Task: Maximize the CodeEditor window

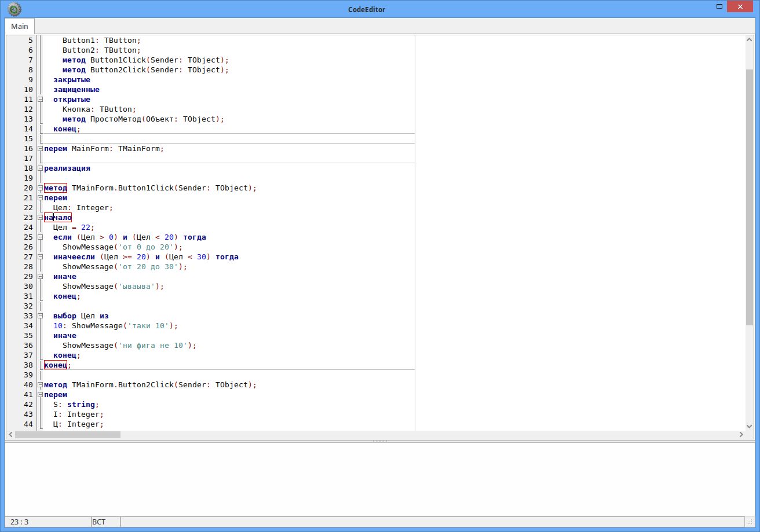Action: click(719, 7)
